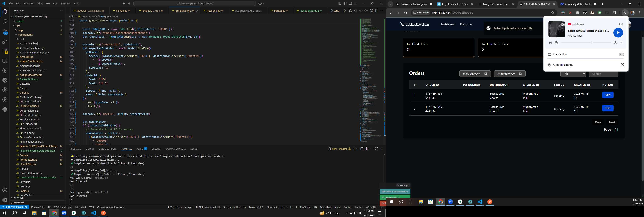Go to the Next page of orders
This screenshot has height=217, width=644.
coord(612,122)
